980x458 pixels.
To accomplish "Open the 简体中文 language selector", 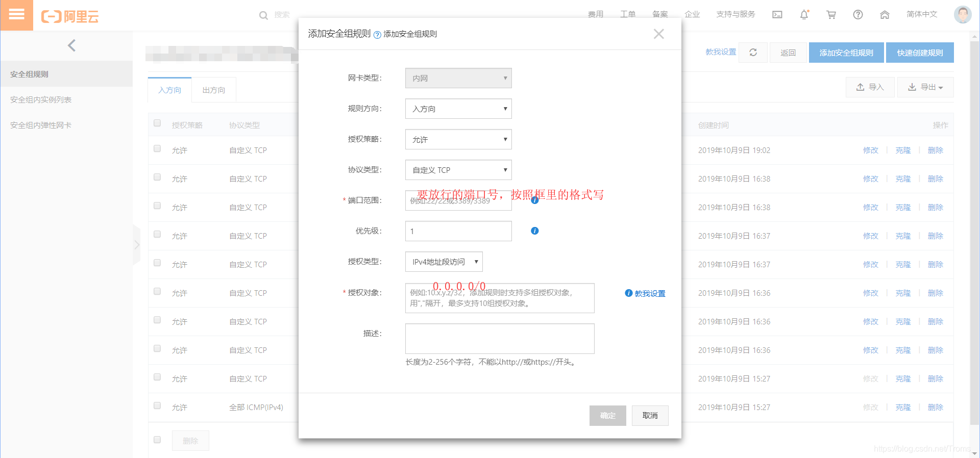I will coord(922,14).
